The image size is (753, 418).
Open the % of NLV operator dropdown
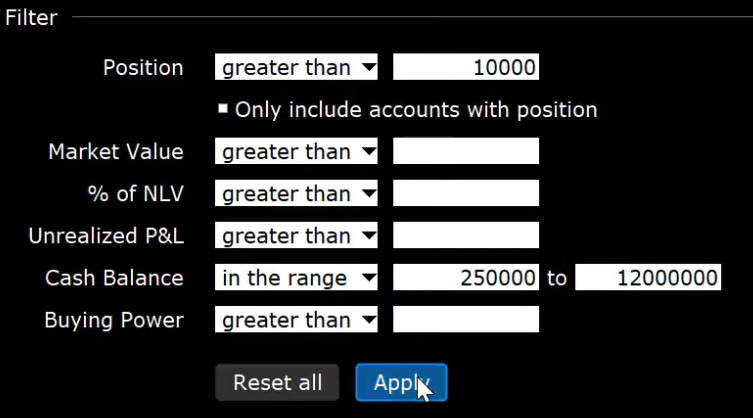297,194
